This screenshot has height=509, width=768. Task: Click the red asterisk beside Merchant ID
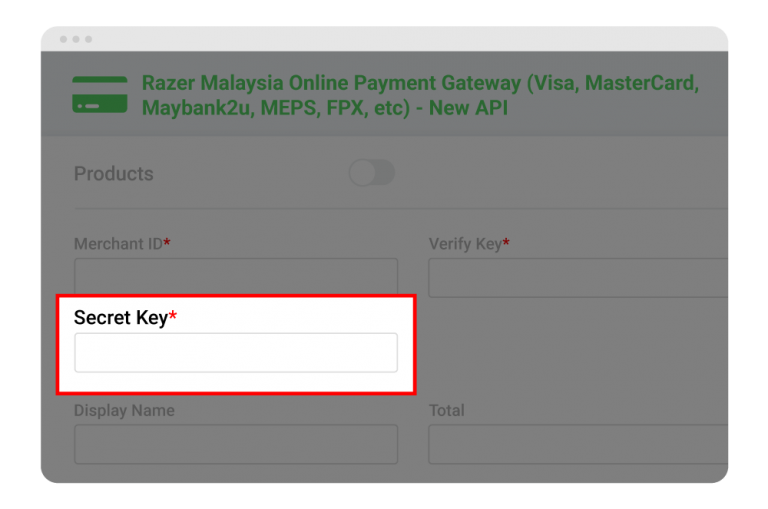[x=167, y=242]
